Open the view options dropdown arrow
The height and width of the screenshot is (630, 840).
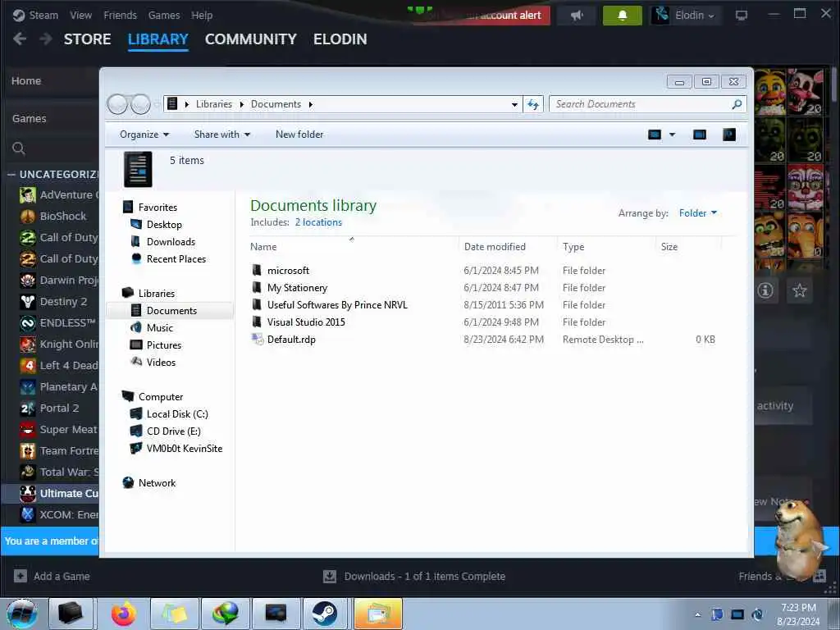tap(673, 135)
